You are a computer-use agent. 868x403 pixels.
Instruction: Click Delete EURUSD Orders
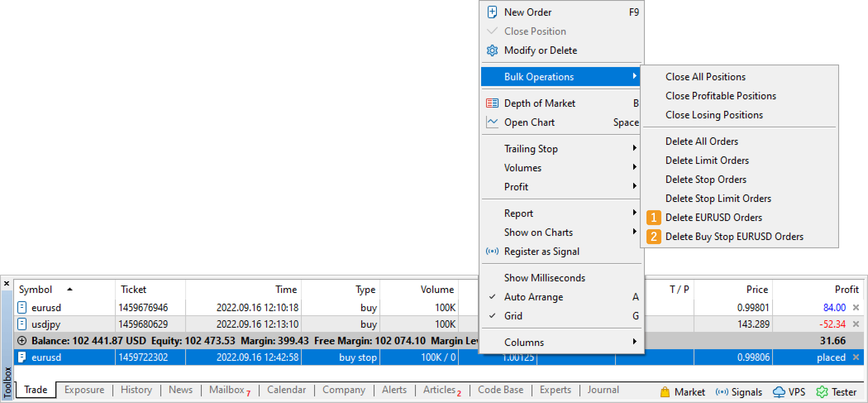tap(713, 218)
